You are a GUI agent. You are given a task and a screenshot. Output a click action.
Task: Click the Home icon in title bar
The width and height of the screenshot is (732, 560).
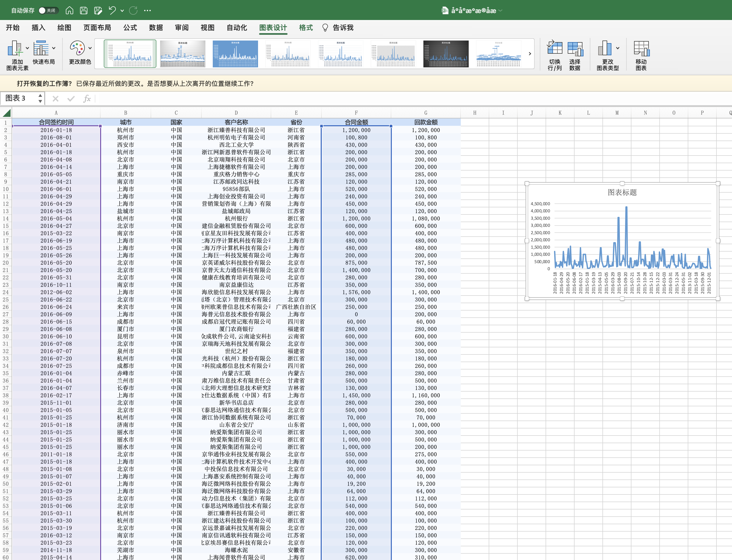point(69,10)
